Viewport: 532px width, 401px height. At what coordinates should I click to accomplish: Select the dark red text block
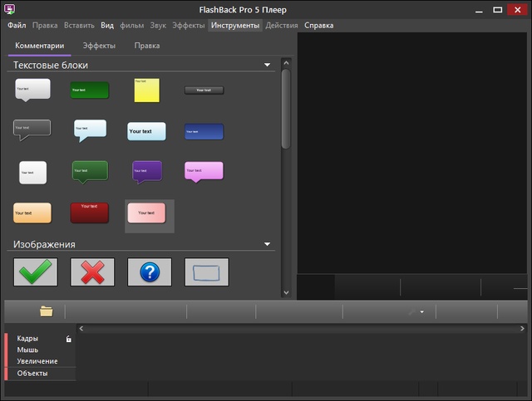[90, 213]
